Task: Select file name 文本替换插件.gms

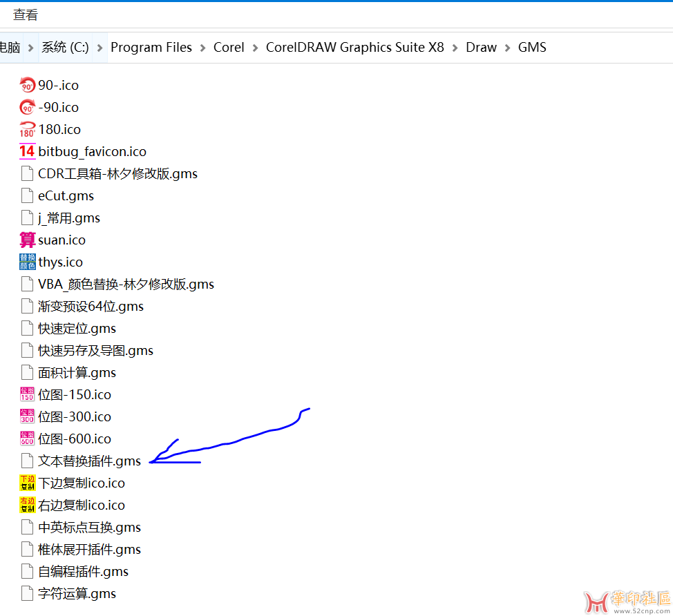Action: (89, 461)
